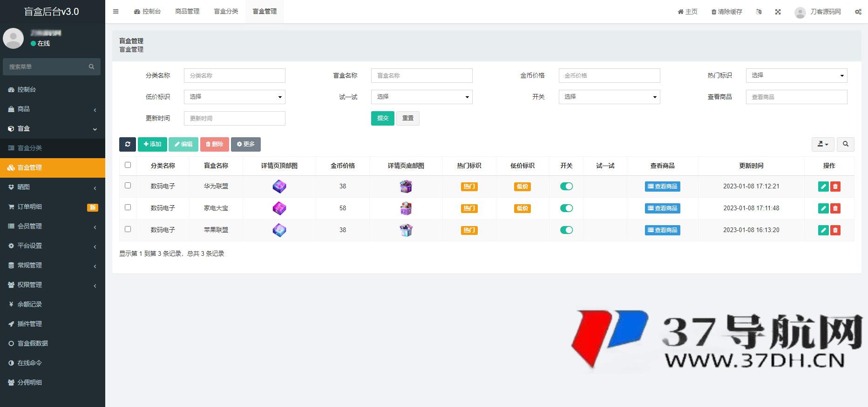The height and width of the screenshot is (407, 868).
Task: Open the 热门标识 select dropdown
Action: click(796, 75)
